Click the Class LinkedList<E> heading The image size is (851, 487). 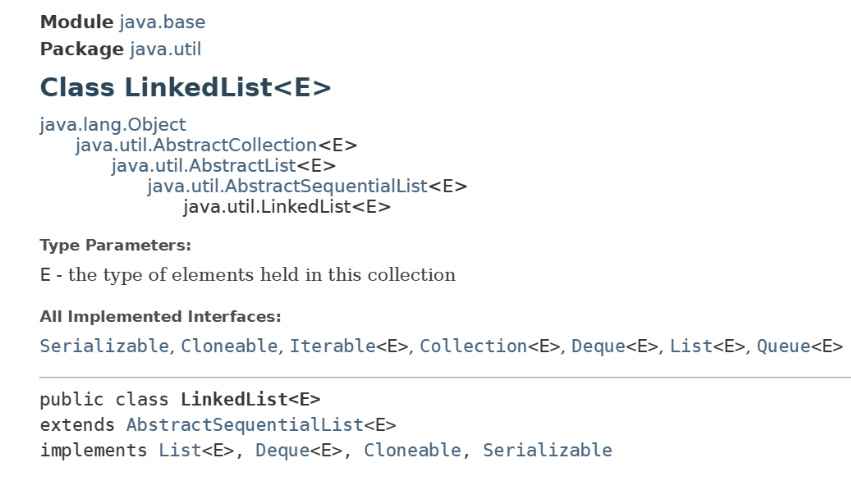tap(185, 88)
